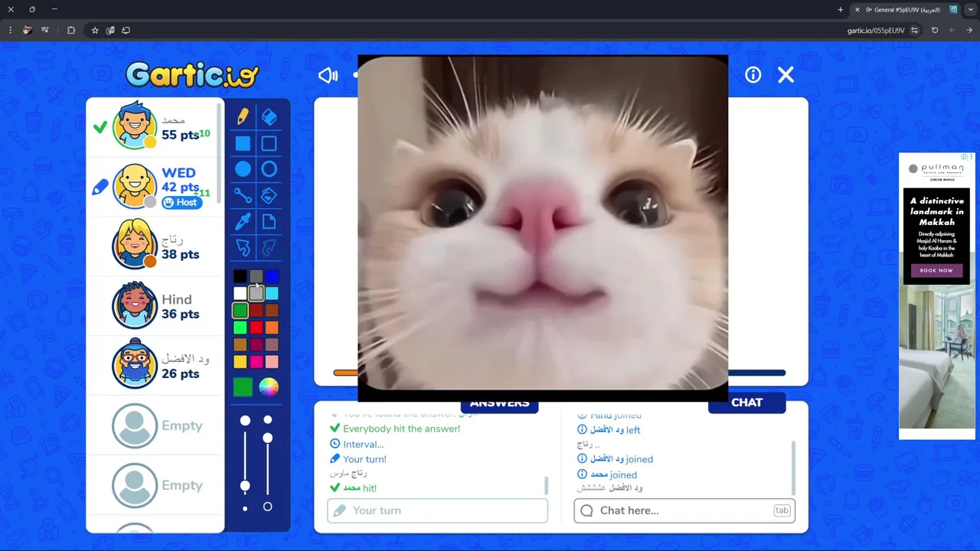Select the yellow color swatch
Screen dimensions: 980x551
[x=240, y=361]
